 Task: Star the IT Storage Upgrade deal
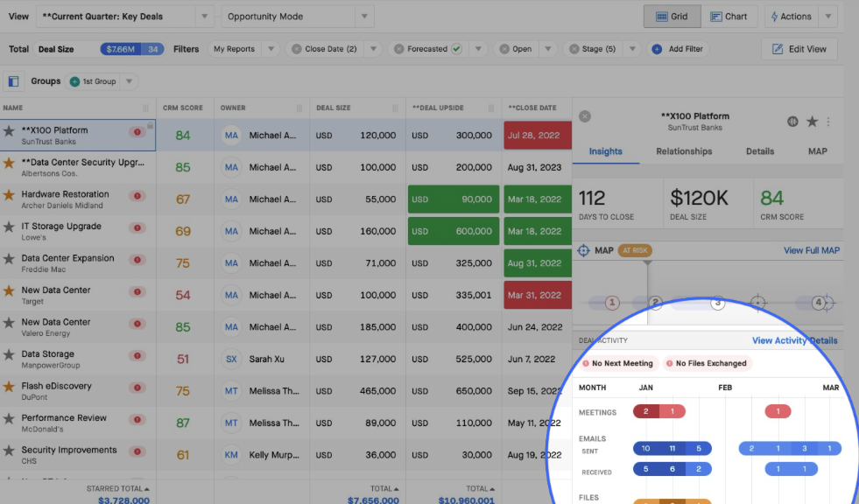9,227
